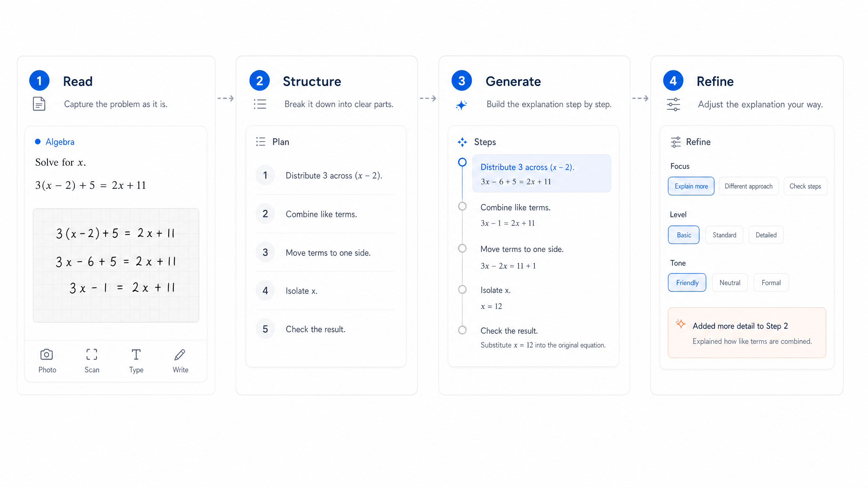Select plan item 2 Combine like terms

[325, 214]
